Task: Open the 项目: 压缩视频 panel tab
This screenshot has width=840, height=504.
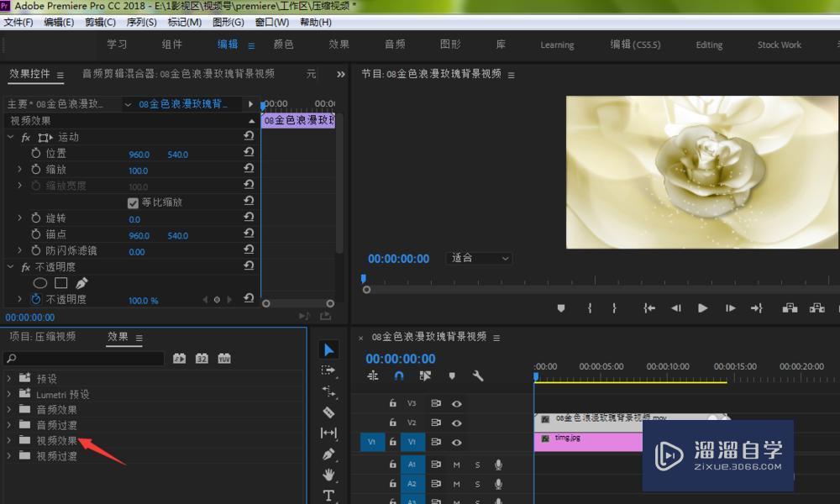Action: (x=42, y=336)
